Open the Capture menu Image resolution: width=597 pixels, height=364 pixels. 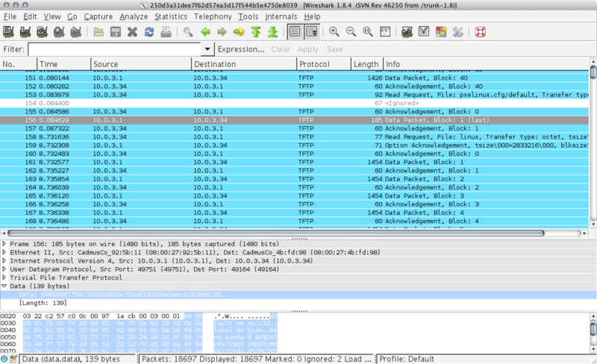tap(99, 16)
